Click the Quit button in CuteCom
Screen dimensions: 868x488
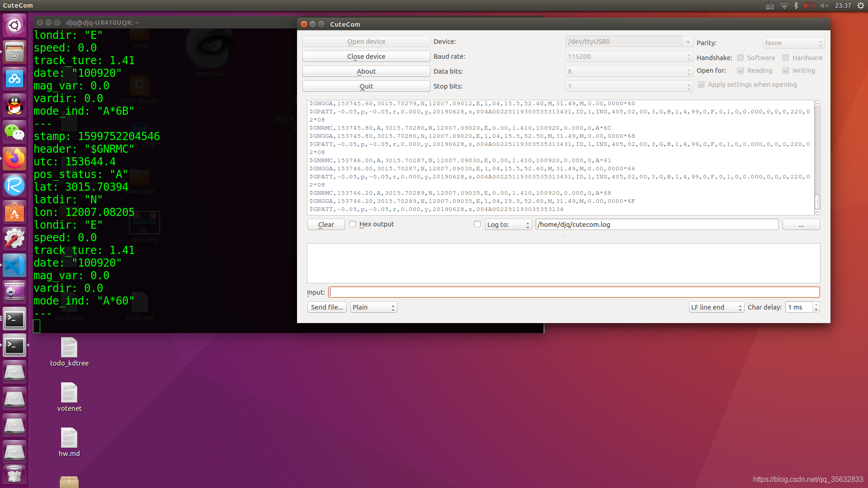pos(366,86)
